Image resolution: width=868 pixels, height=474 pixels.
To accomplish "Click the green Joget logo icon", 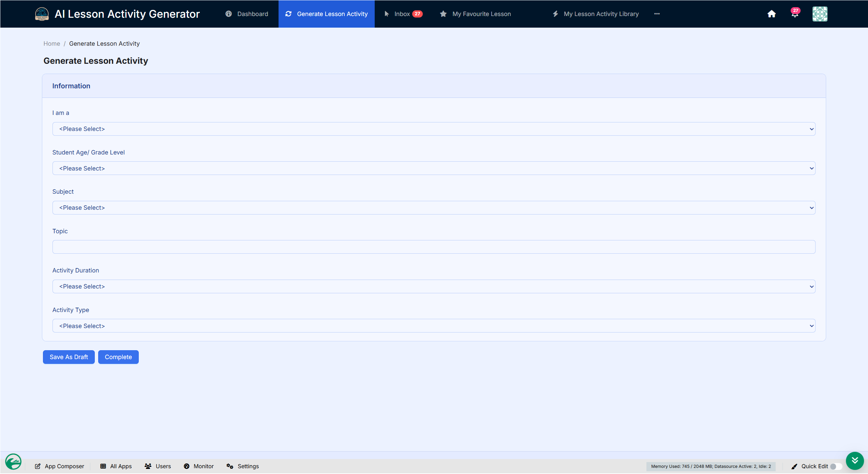I will [13, 462].
